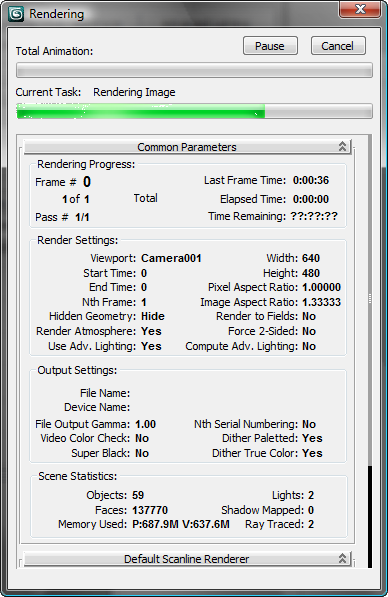Click the Use Adv. Lighting value Yes
Screen dimensions: 388x597
coord(151,346)
